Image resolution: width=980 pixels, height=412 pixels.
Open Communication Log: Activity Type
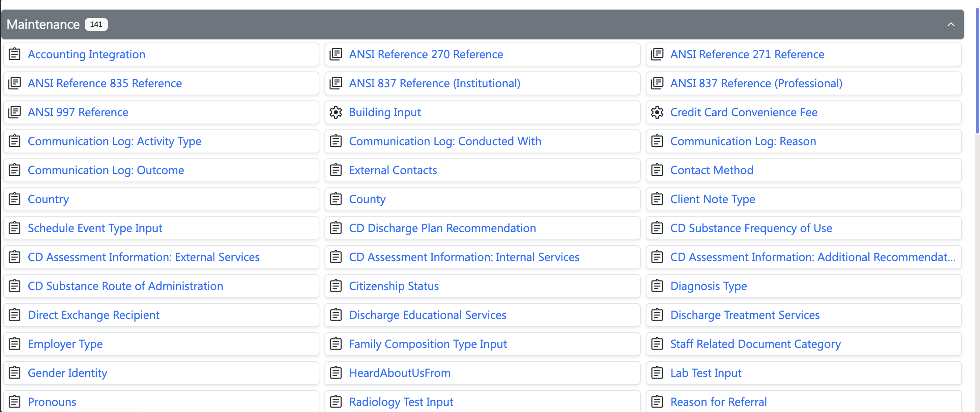click(115, 141)
